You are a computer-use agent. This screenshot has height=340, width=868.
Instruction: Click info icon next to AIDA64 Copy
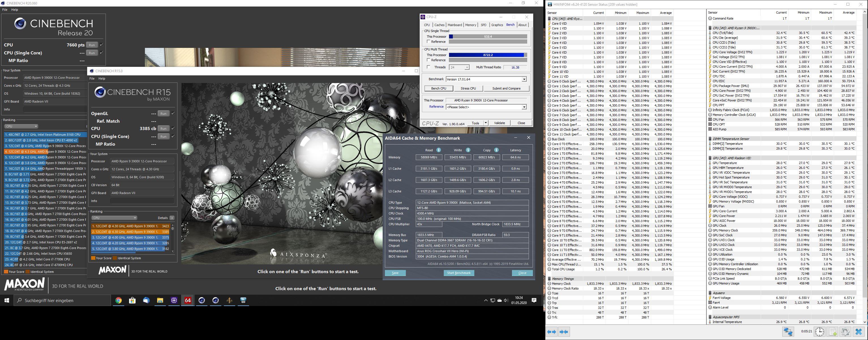tap(496, 150)
